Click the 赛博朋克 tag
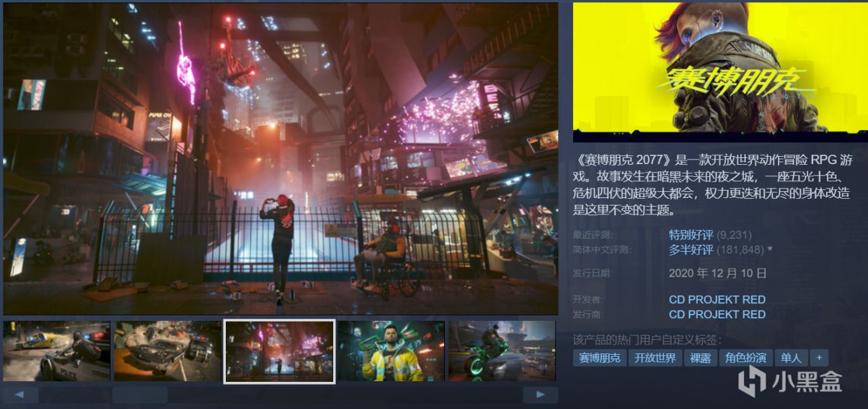Image resolution: width=868 pixels, height=409 pixels. pyautogui.click(x=599, y=357)
